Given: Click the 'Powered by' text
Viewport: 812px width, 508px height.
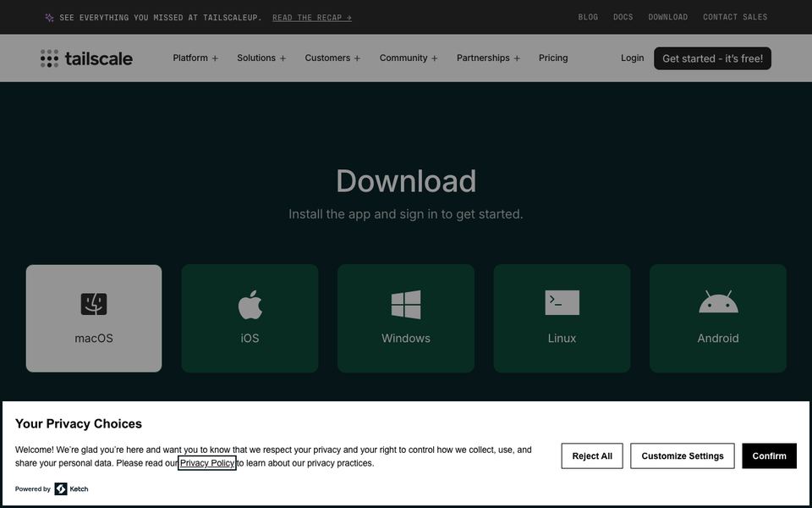Looking at the screenshot, I should (33, 489).
